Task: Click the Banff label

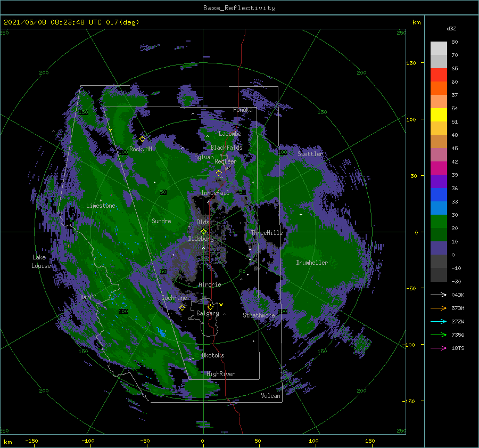Action: pyautogui.click(x=88, y=297)
